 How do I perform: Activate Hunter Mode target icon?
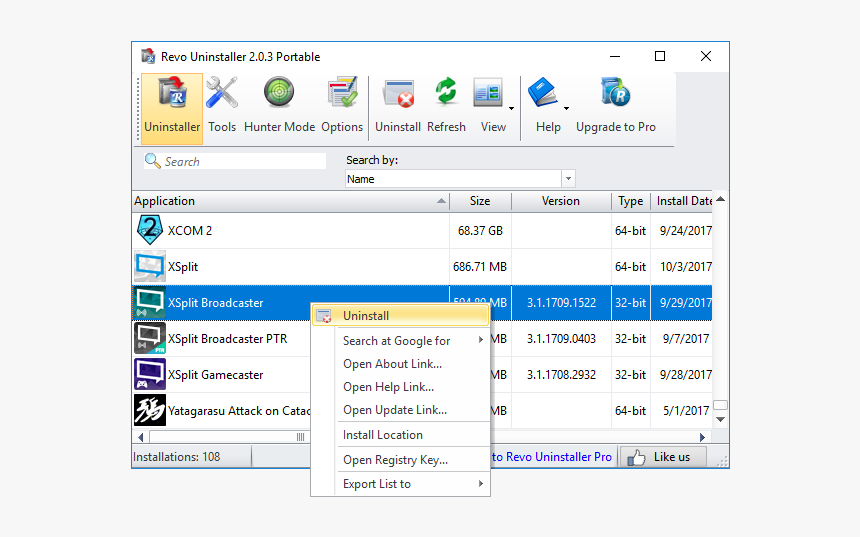tap(279, 95)
